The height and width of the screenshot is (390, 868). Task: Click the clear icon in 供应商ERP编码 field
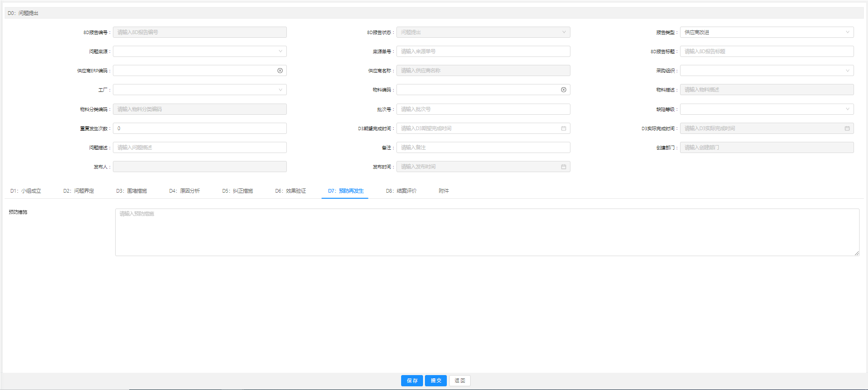(x=280, y=70)
